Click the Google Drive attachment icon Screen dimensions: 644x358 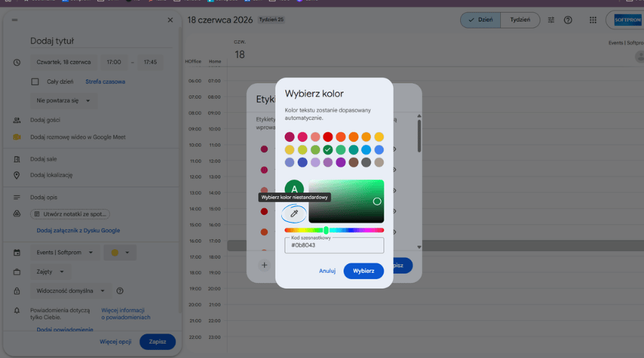click(x=17, y=214)
